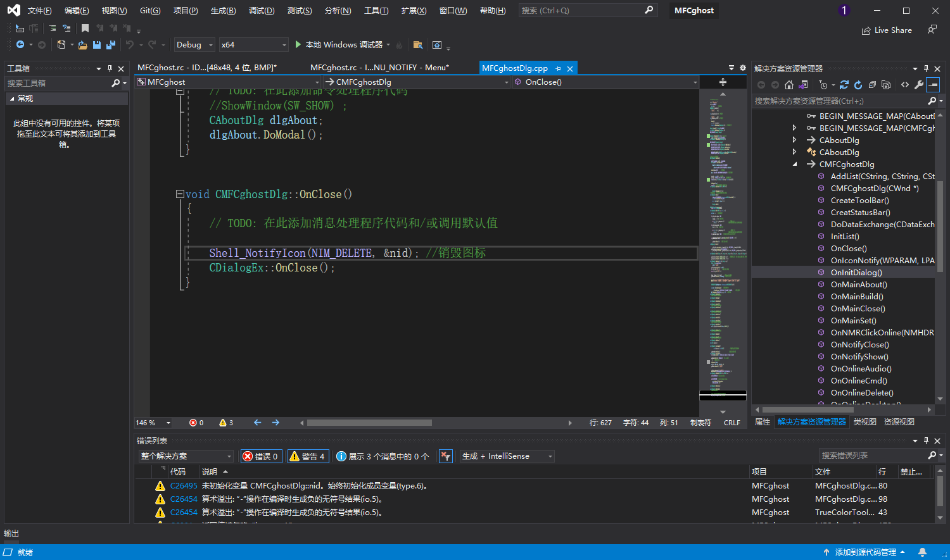950x560 pixels.
Task: Click the Collapse All icon in Solution Explorer
Action: tap(872, 85)
